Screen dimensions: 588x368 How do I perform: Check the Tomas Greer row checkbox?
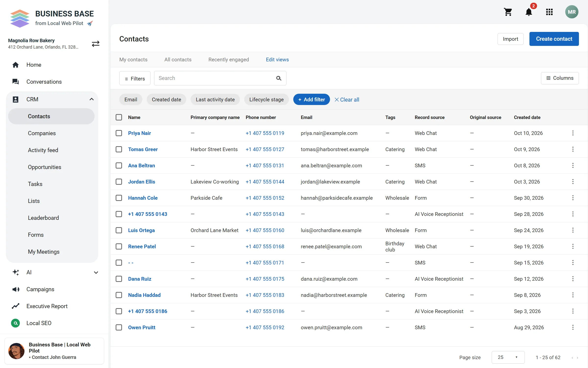click(x=119, y=149)
